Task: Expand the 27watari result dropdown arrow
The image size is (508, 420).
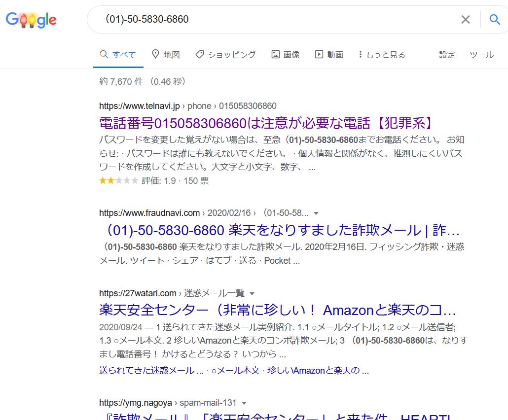Action: [252, 294]
